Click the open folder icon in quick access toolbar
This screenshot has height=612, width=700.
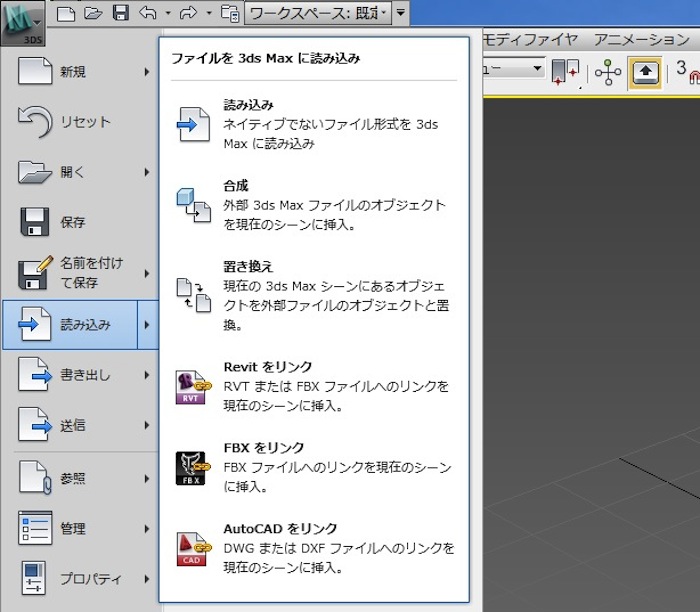point(93,13)
